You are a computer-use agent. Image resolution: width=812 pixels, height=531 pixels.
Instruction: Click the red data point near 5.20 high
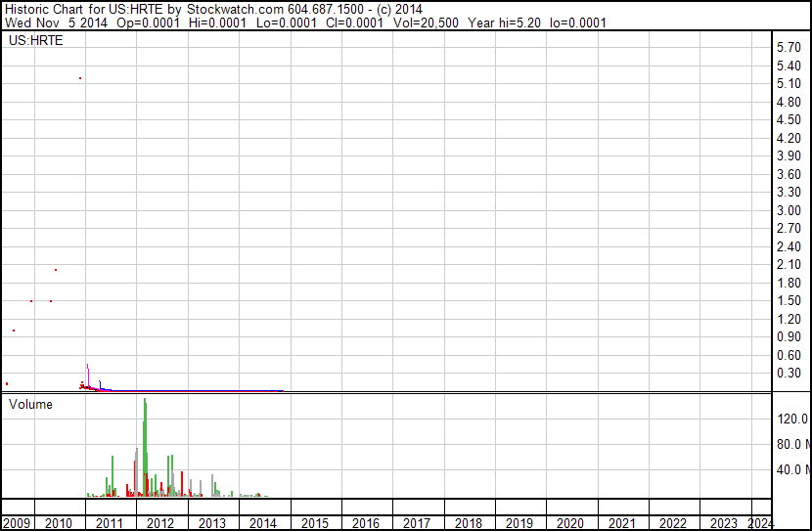point(80,78)
